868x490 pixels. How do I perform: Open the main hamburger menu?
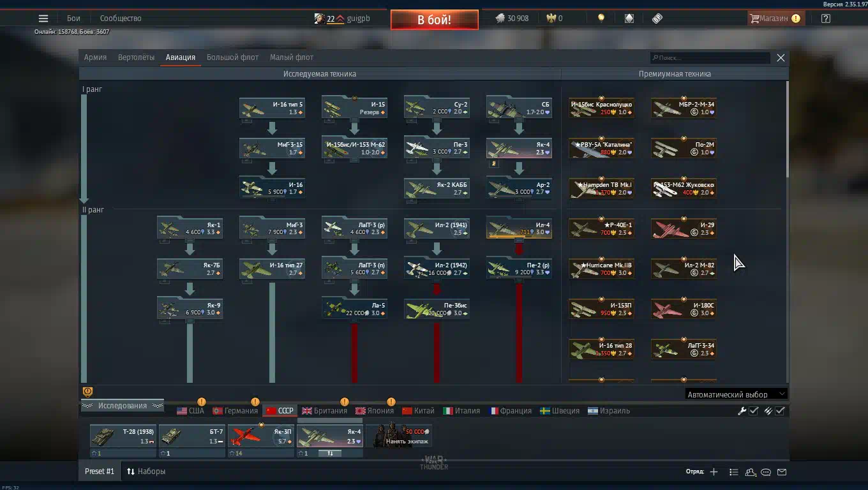[43, 19]
